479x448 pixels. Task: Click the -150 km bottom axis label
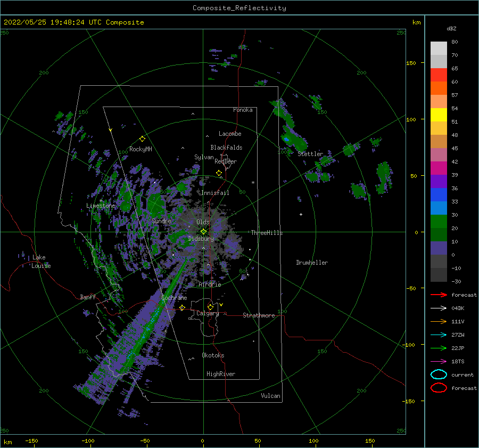[x=31, y=441]
